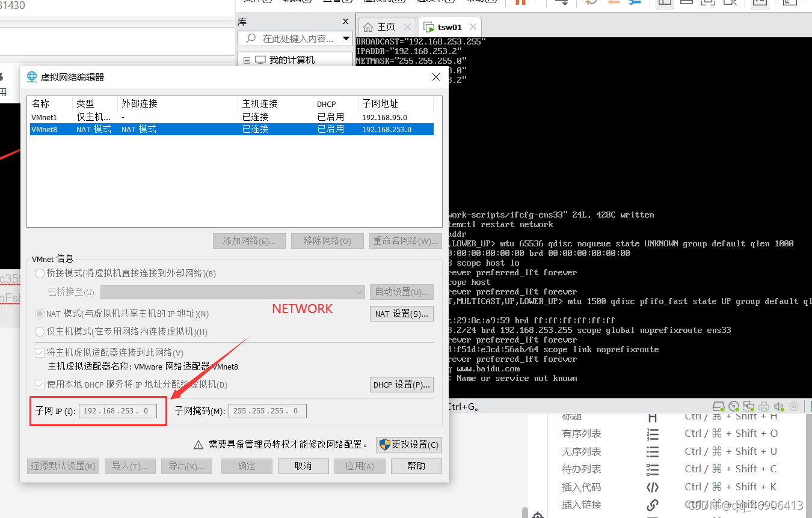Click the 确定 button
The image size is (812, 518).
point(247,466)
